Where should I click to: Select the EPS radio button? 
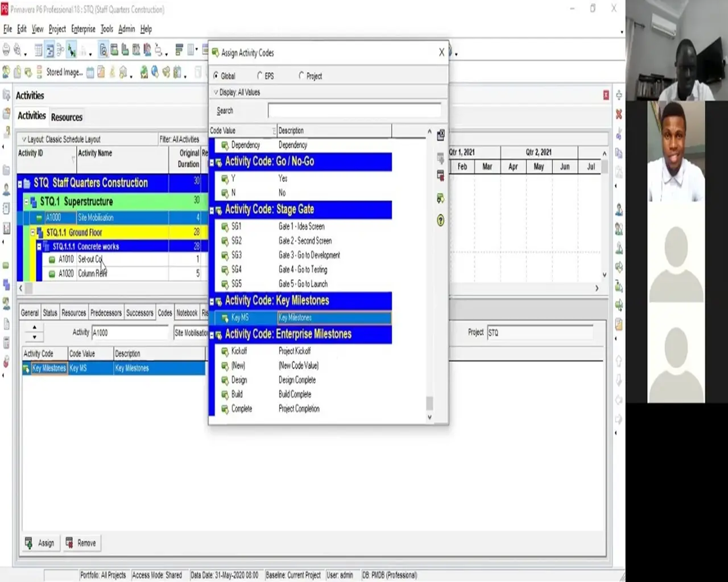[260, 76]
